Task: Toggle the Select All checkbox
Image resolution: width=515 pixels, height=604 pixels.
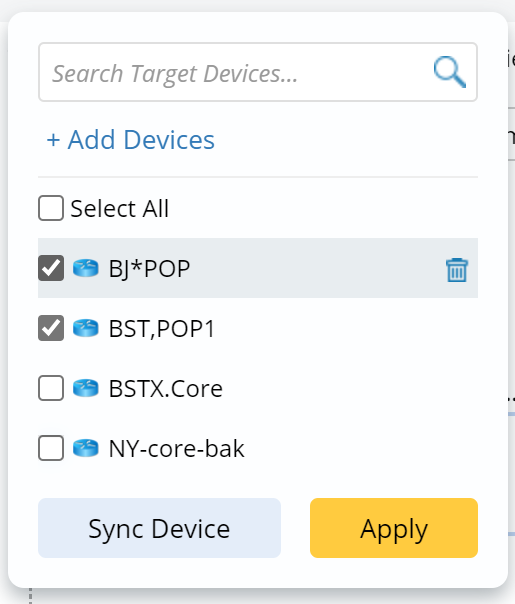Action: click(51, 208)
